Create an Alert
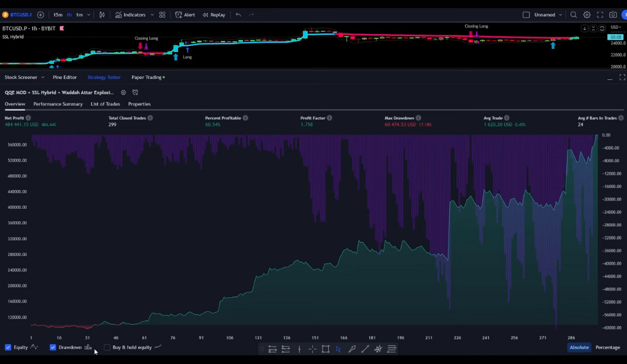The width and height of the screenshot is (627, 364). [x=185, y=15]
